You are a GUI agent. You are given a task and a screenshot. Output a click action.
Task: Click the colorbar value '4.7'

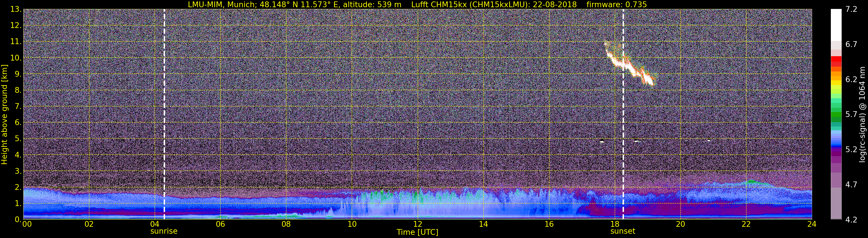click(852, 184)
